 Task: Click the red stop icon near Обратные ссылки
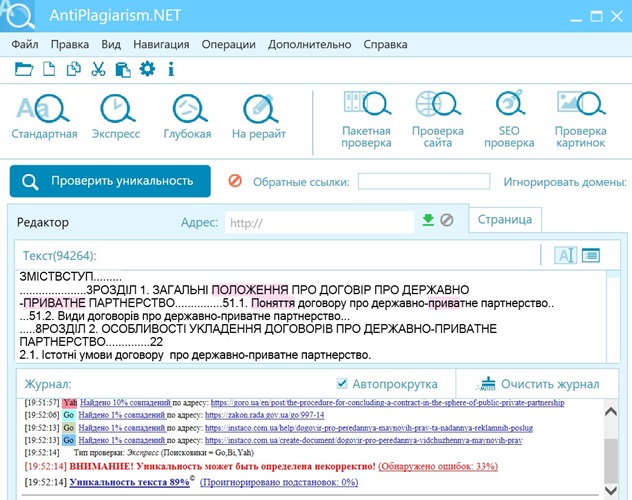(x=235, y=181)
